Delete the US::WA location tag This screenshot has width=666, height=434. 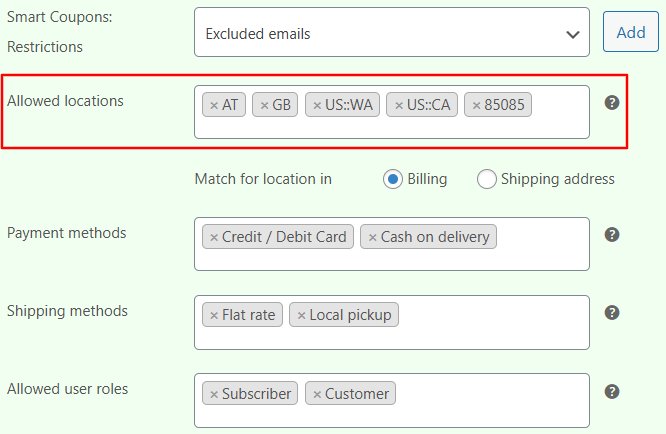point(317,105)
